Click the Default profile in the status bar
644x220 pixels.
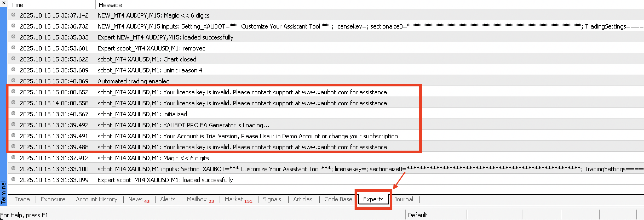tap(417, 215)
